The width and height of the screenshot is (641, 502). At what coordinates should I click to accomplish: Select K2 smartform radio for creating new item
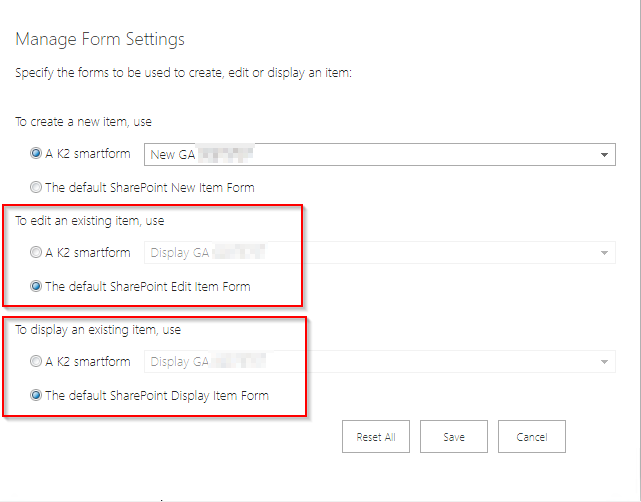[36, 153]
